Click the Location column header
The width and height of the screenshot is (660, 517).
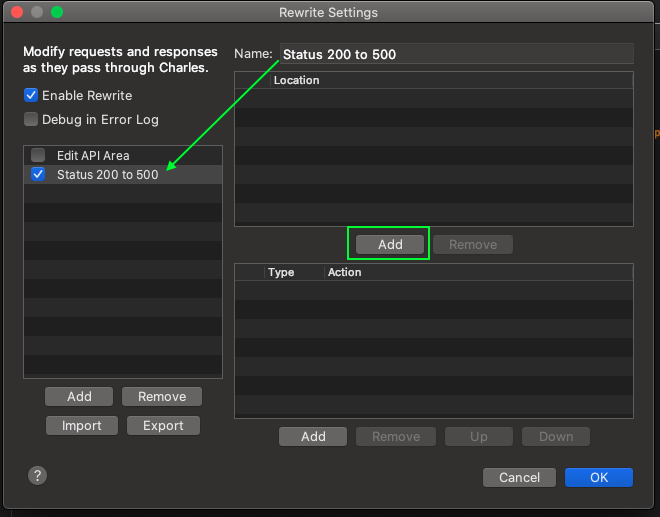[452, 80]
